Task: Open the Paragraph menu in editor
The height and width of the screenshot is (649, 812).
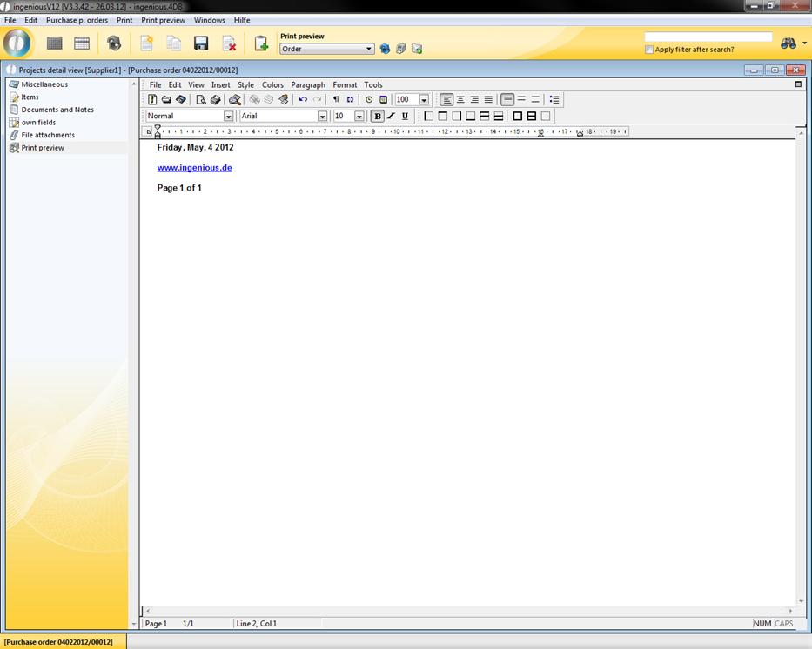Action: [307, 85]
